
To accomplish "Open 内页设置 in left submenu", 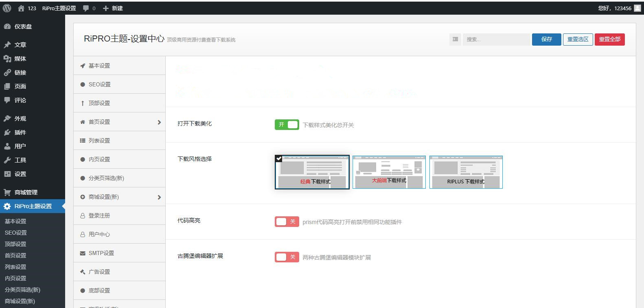I will coord(15,278).
